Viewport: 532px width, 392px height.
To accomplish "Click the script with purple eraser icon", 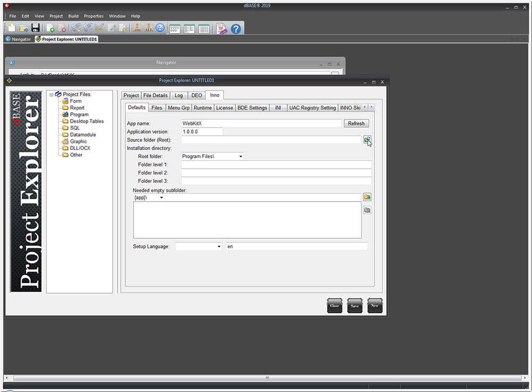I will coord(221,29).
